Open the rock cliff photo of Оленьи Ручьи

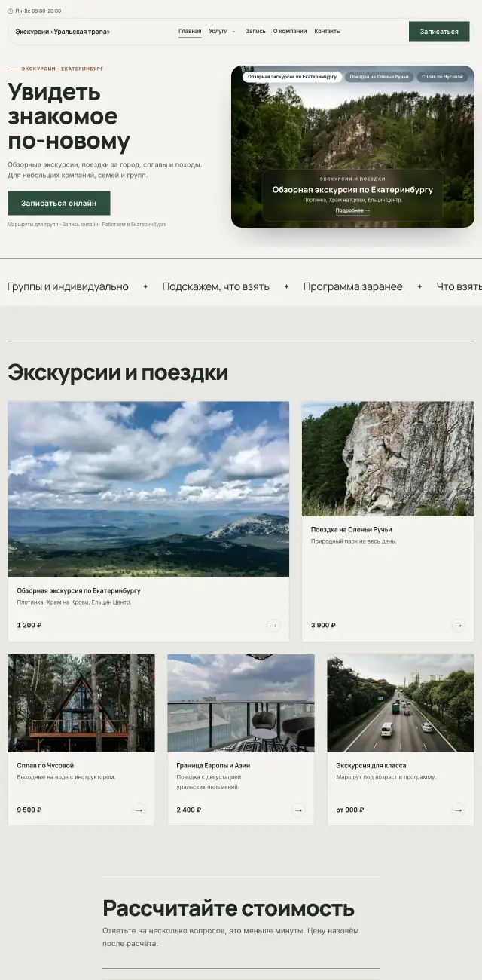pos(388,459)
